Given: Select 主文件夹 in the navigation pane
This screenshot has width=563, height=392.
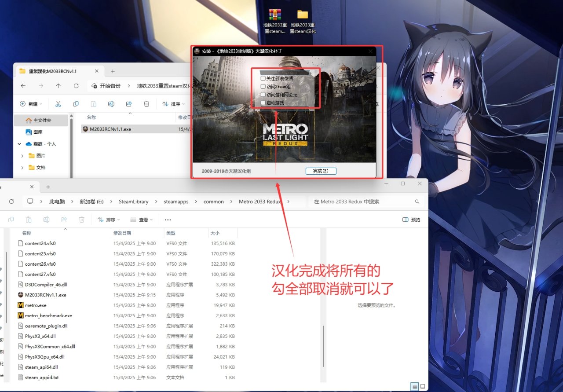Looking at the screenshot, I should pos(41,120).
